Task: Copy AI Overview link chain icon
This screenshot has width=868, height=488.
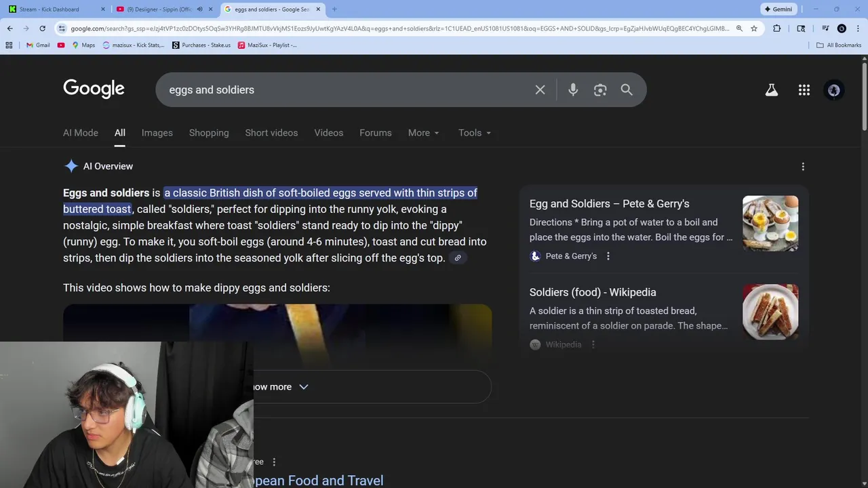Action: click(x=458, y=258)
